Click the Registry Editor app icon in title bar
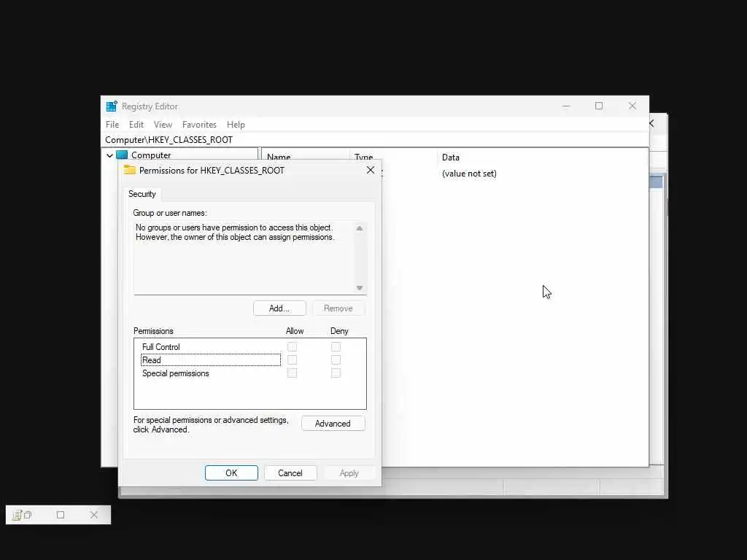This screenshot has width=747, height=560. tap(112, 106)
